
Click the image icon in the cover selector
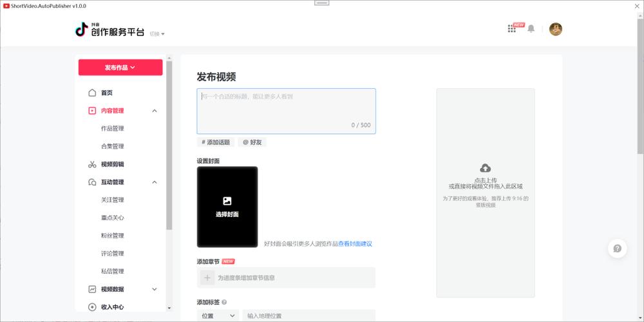(x=227, y=201)
